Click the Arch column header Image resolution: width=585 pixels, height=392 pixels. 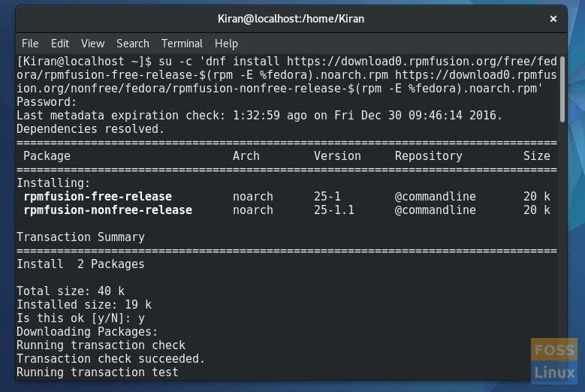tap(246, 156)
